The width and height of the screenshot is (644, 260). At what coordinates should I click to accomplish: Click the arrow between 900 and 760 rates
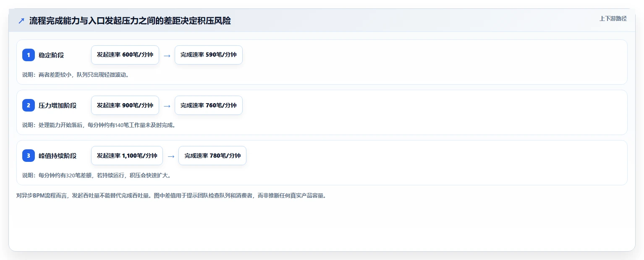[167, 106]
